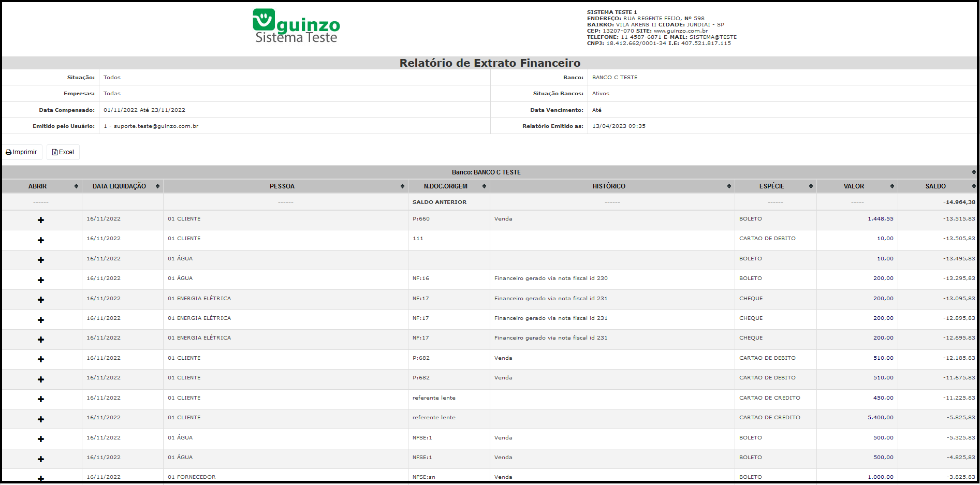Open the www.guinzo.com.br site text
Viewport: 980px width, 485px height.
(x=680, y=31)
